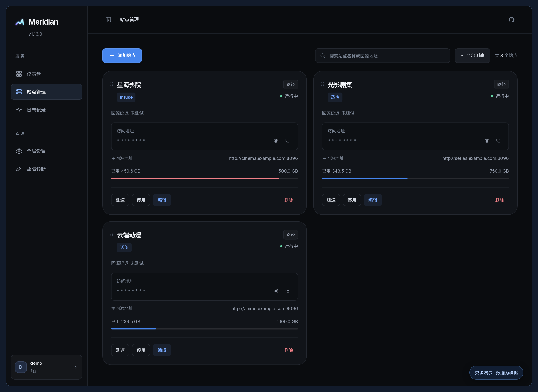Open the 仪表盘 dashboard page
The image size is (538, 392).
coord(47,74)
